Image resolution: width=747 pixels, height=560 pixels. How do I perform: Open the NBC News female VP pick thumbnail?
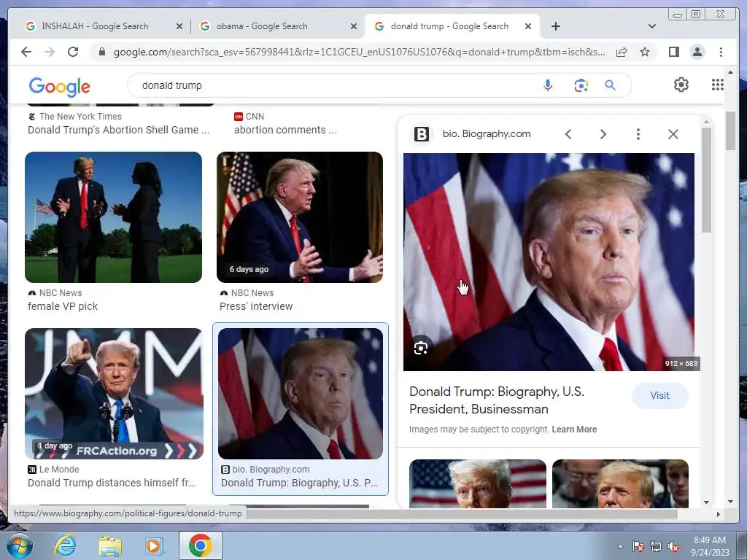(x=113, y=217)
